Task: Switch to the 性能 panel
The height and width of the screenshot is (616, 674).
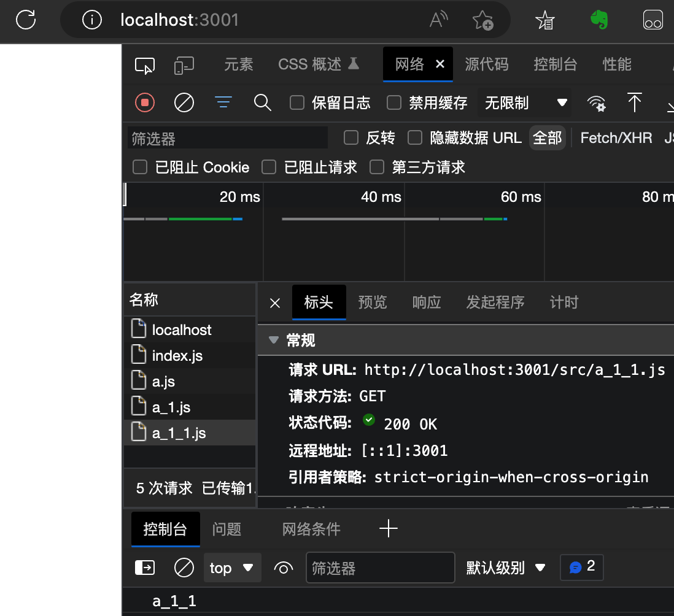Action: [617, 64]
